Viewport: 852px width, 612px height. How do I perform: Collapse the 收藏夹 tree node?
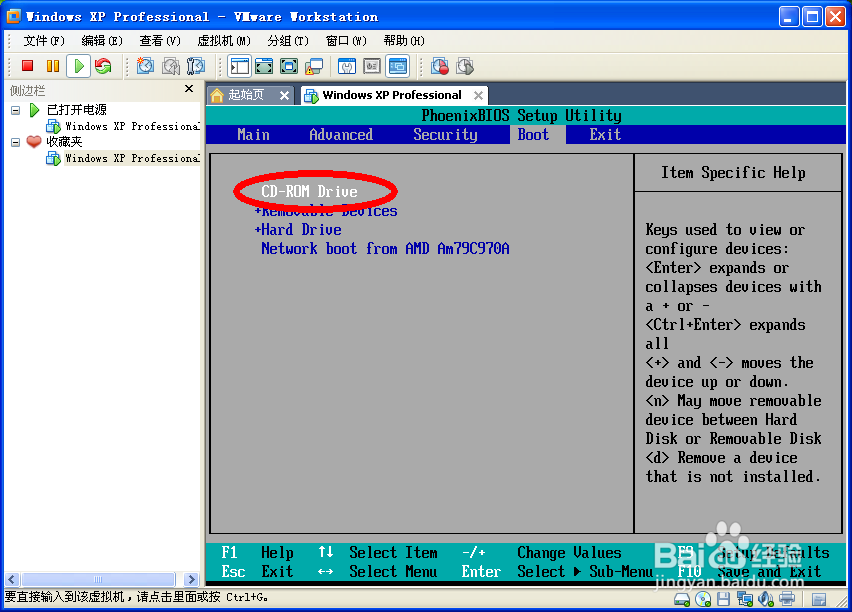[x=15, y=142]
